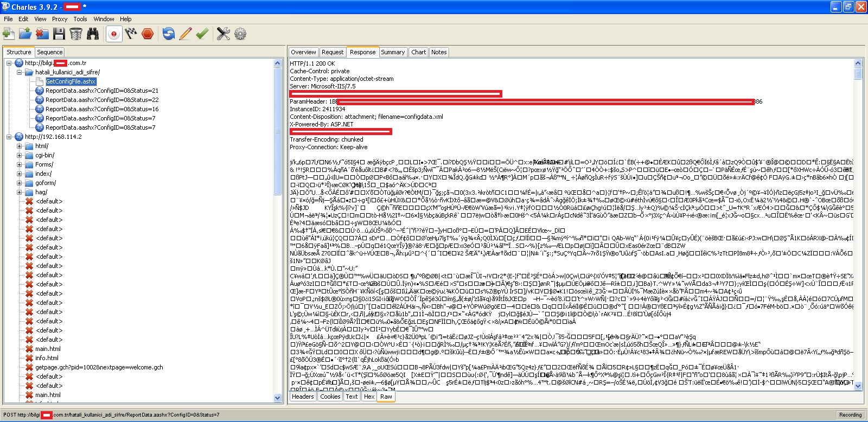The width and height of the screenshot is (868, 422).
Task: Clear session using trash bin icon
Action: point(75,34)
